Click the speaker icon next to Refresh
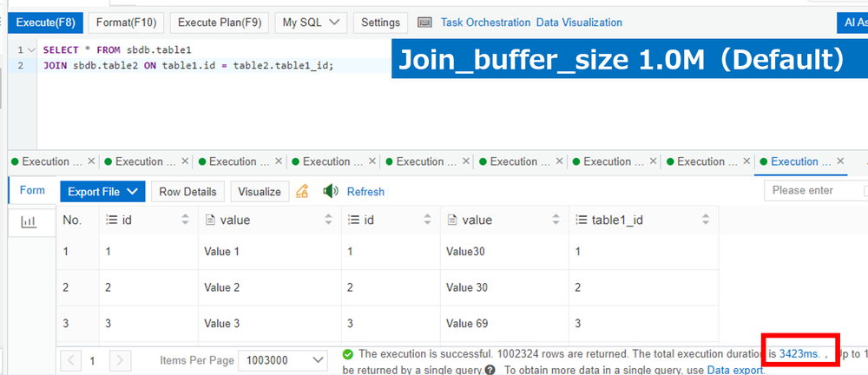The width and height of the screenshot is (868, 375). coord(330,191)
